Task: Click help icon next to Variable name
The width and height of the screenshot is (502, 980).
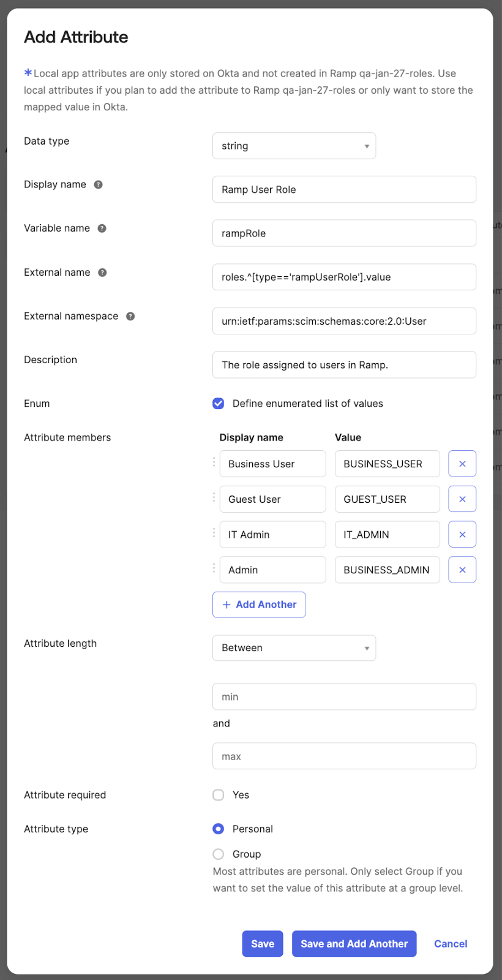Action: [102, 228]
